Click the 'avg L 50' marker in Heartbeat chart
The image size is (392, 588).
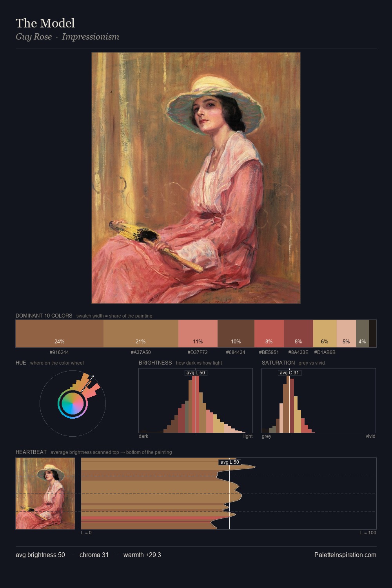tap(230, 462)
